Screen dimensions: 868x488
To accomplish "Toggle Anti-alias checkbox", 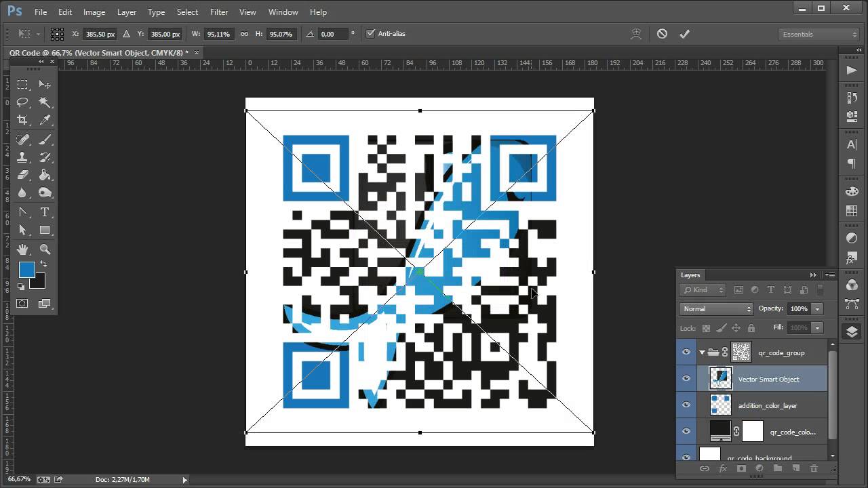I will [370, 34].
